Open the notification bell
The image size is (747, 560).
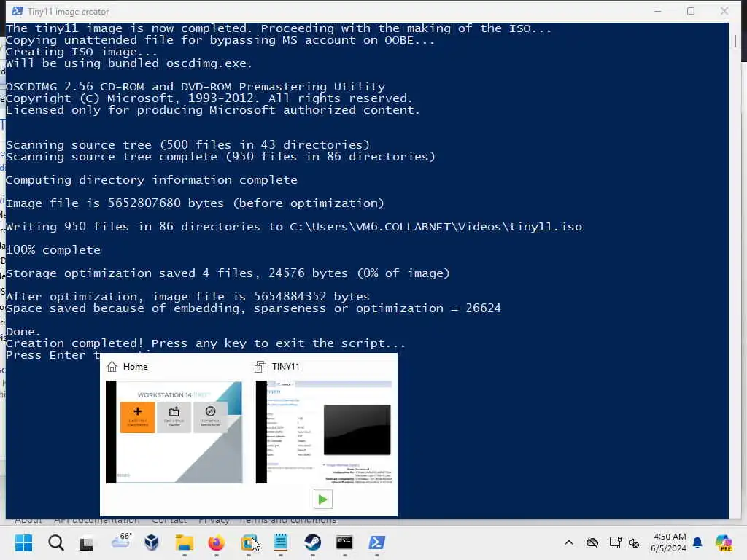coord(697,542)
